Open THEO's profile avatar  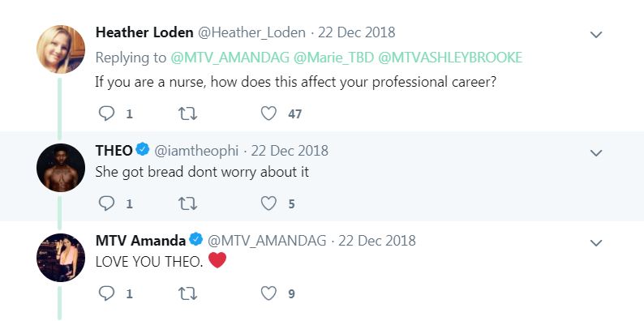[61, 168]
